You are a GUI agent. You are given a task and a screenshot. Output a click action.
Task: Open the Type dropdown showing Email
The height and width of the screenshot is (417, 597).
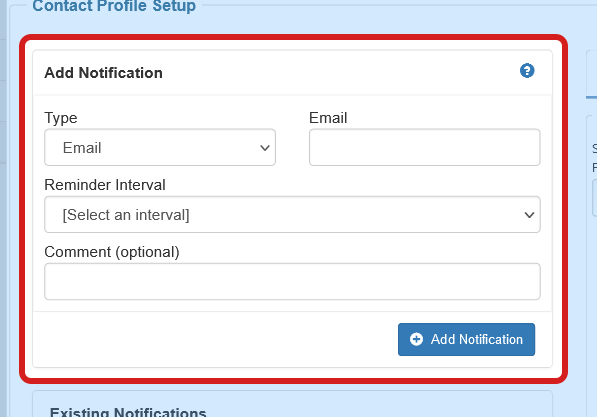click(160, 147)
